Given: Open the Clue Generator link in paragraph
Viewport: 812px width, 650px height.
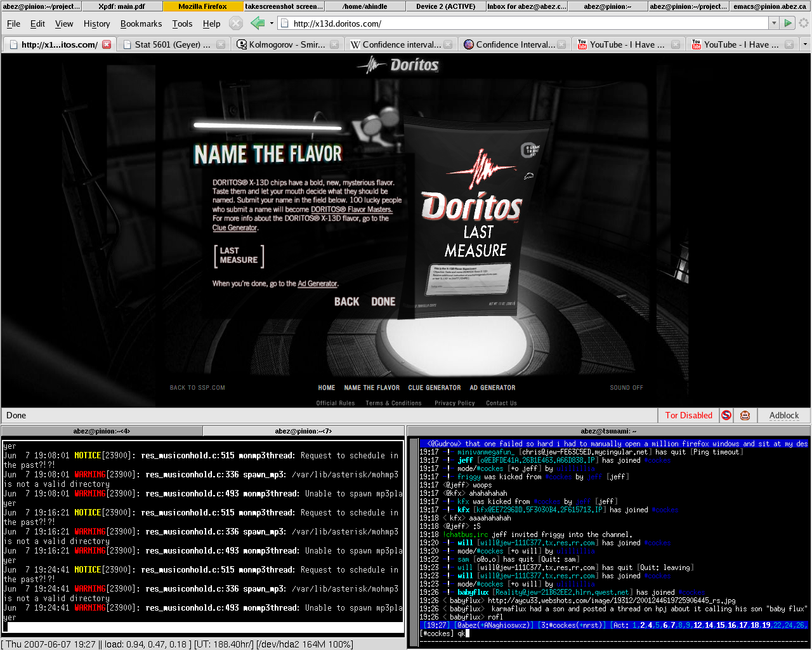Looking at the screenshot, I should (235, 228).
